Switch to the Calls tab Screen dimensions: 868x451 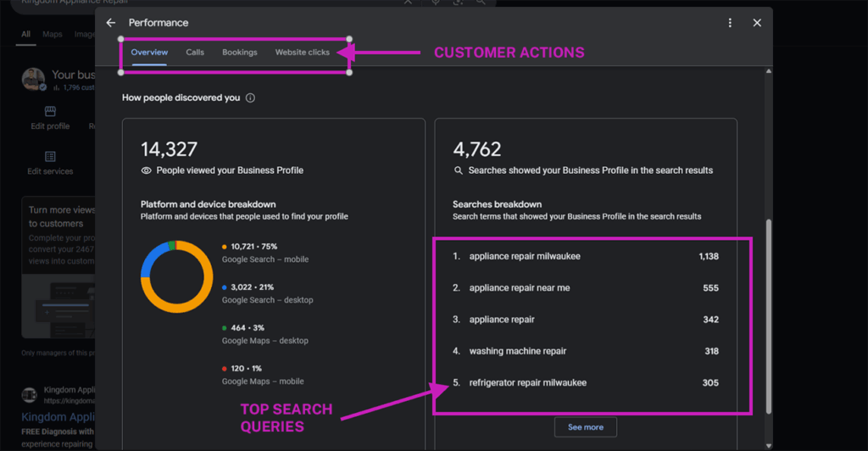click(195, 52)
